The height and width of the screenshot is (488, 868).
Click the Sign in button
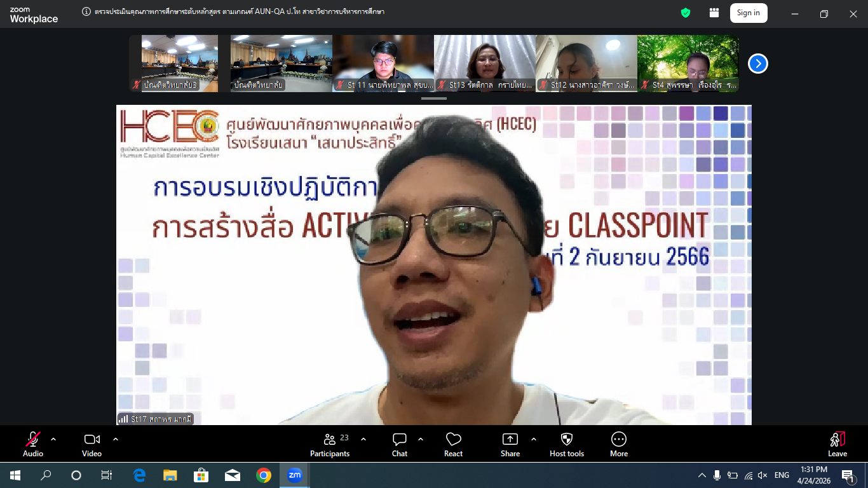pos(749,13)
